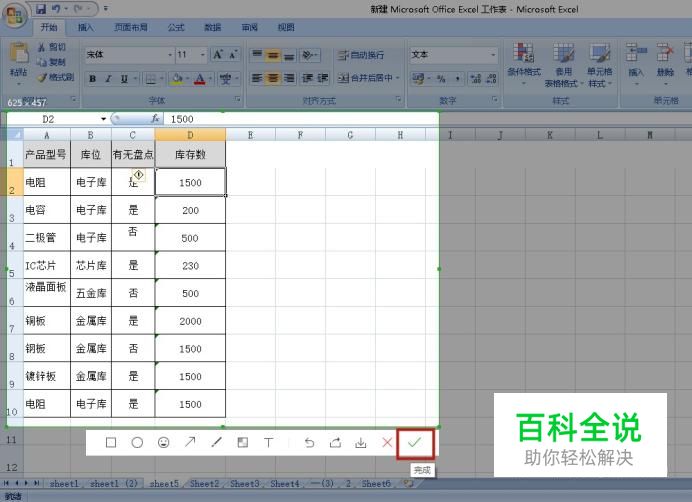Pick the fill color button
692x502 pixels.
pyautogui.click(x=177, y=79)
